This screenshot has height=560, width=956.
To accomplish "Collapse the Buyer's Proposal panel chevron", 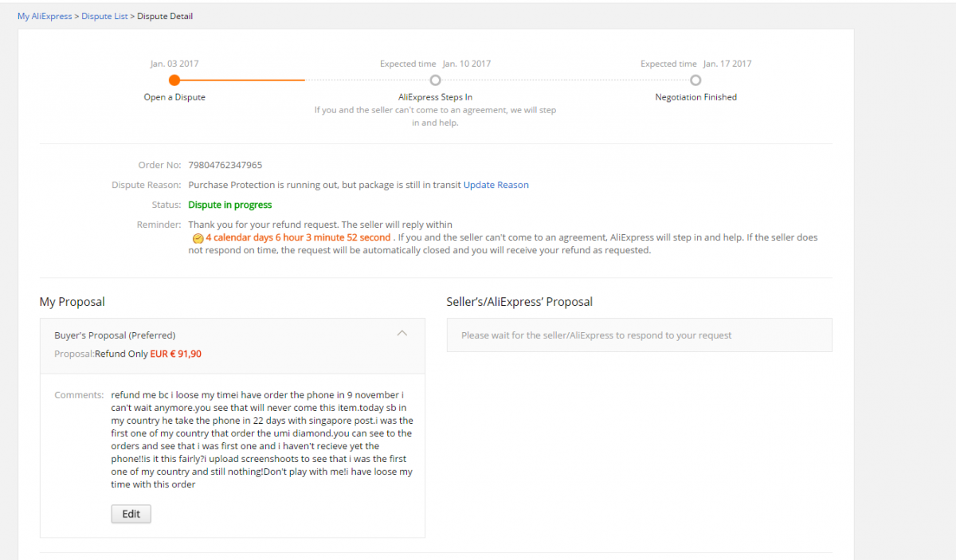I will click(x=402, y=334).
